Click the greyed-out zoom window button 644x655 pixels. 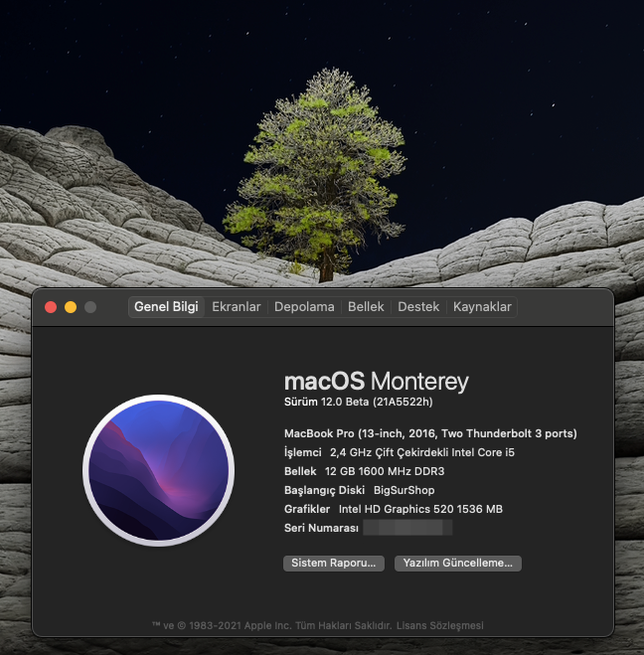pos(90,307)
